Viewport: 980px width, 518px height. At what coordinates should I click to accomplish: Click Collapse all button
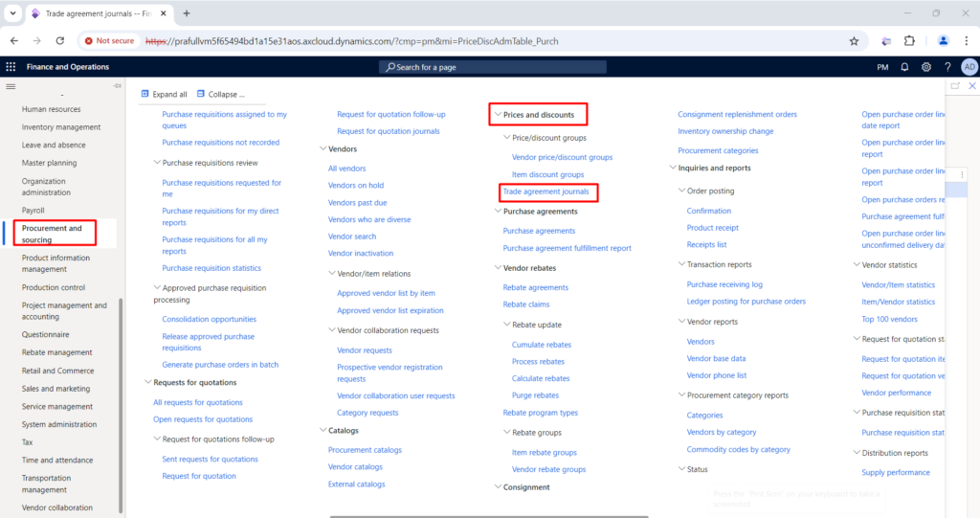pyautogui.click(x=221, y=94)
